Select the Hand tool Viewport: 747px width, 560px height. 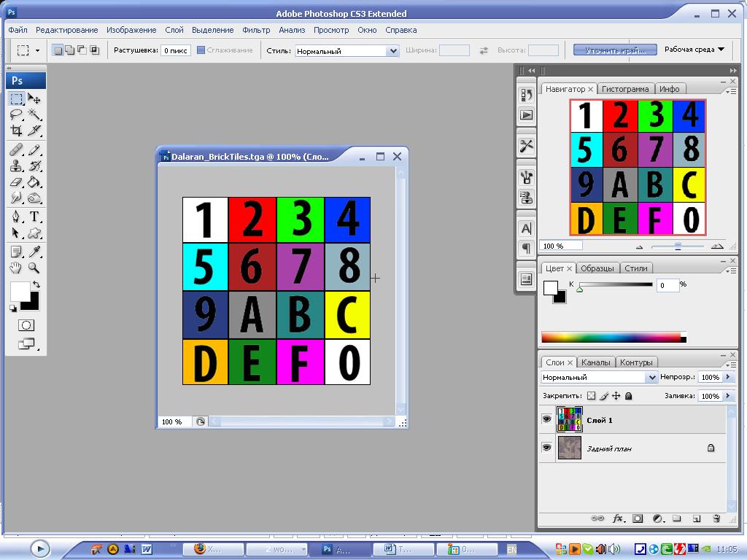(17, 268)
